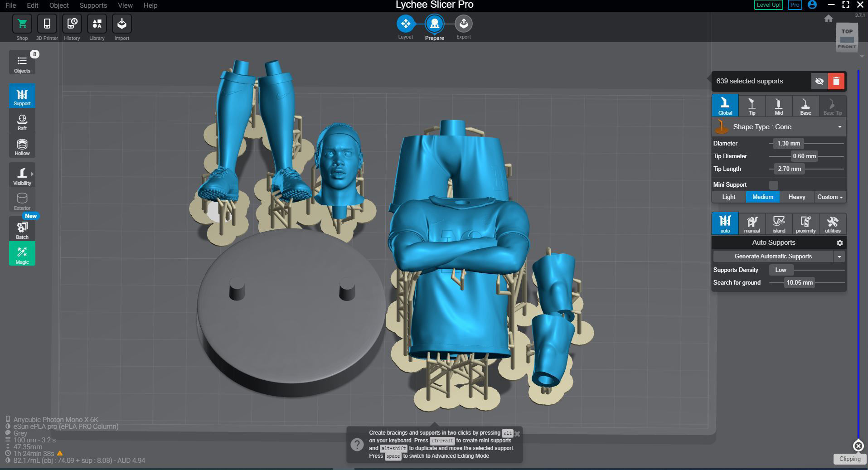The height and width of the screenshot is (470, 868).
Task: Launch the Magic tool
Action: (x=22, y=254)
